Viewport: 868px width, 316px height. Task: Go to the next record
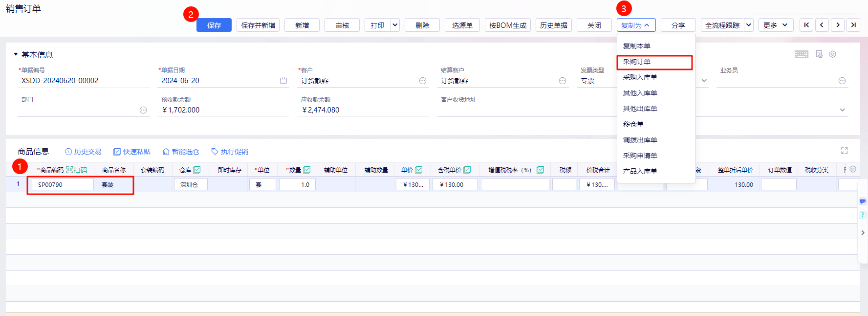[838, 25]
